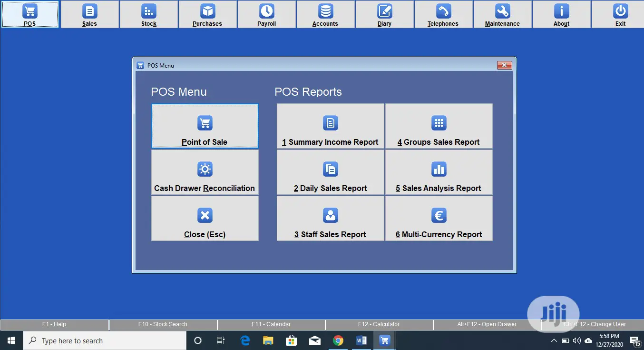Click F11 - Calendar
Image resolution: width=644 pixels, height=350 pixels.
[x=271, y=324]
